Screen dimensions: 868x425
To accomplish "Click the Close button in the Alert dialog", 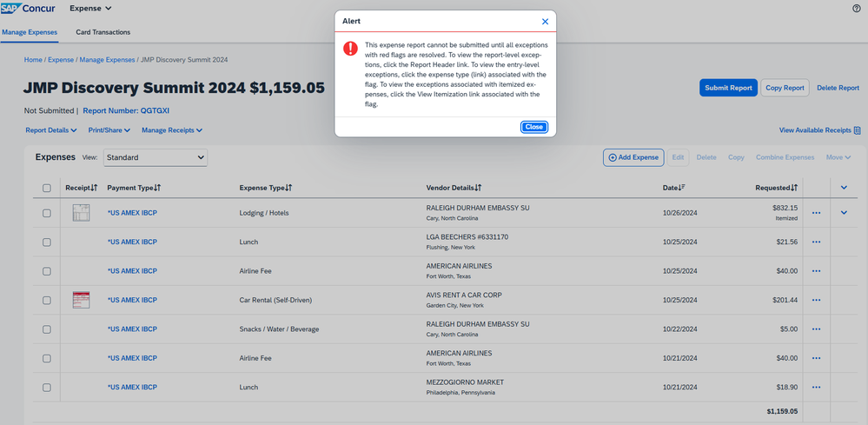I will click(x=534, y=127).
